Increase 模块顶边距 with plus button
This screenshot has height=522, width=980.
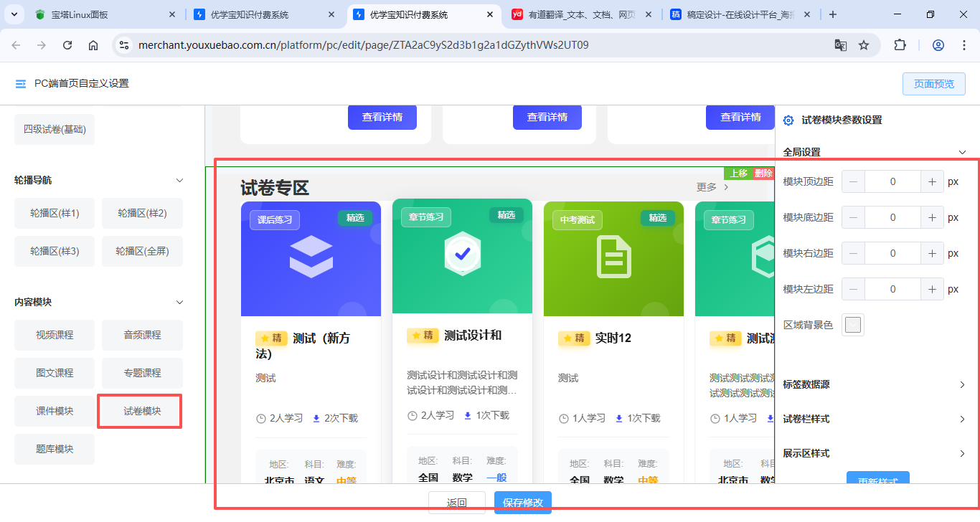pyautogui.click(x=932, y=181)
